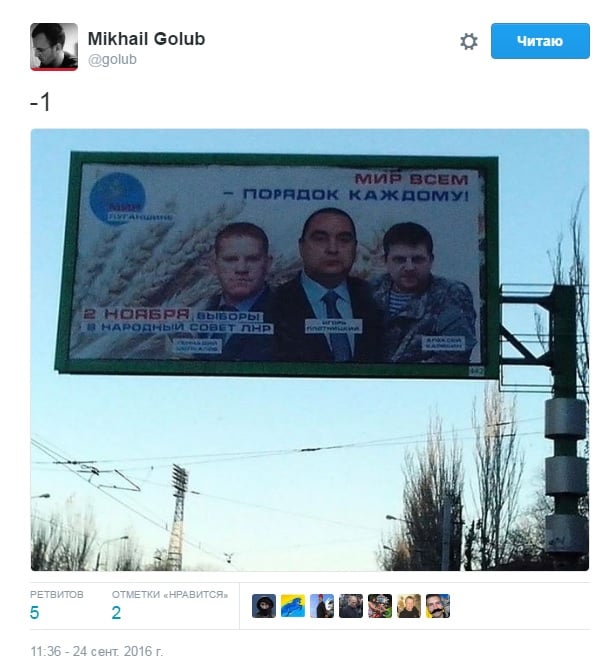This screenshot has height=671, width=612.
Task: Select the РЕТВИТОВ label
Action: click(x=57, y=594)
